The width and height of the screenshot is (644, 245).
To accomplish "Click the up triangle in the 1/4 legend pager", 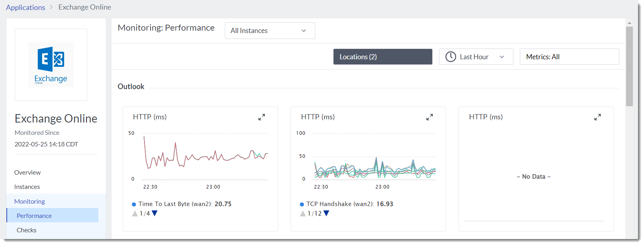I will [x=135, y=214].
